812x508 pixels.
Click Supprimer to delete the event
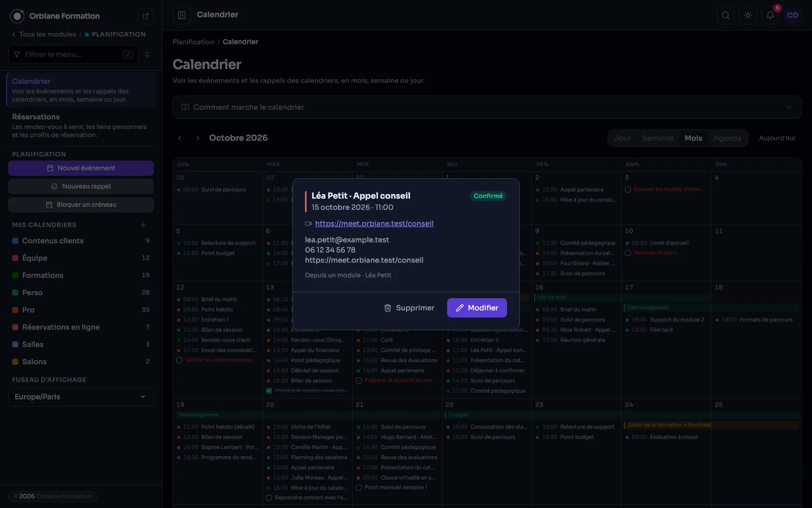tap(409, 308)
